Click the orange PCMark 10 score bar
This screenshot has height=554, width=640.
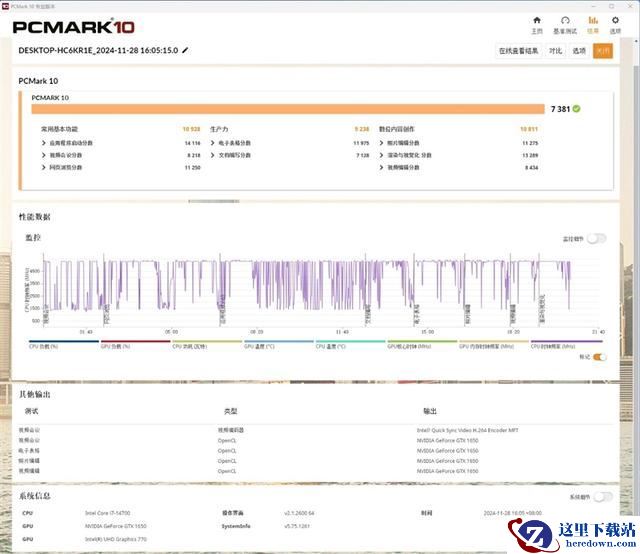[x=288, y=109]
